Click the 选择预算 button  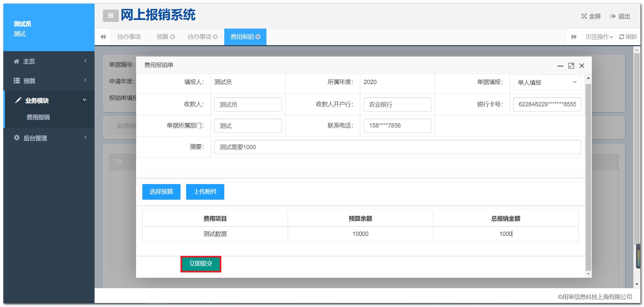coord(161,192)
